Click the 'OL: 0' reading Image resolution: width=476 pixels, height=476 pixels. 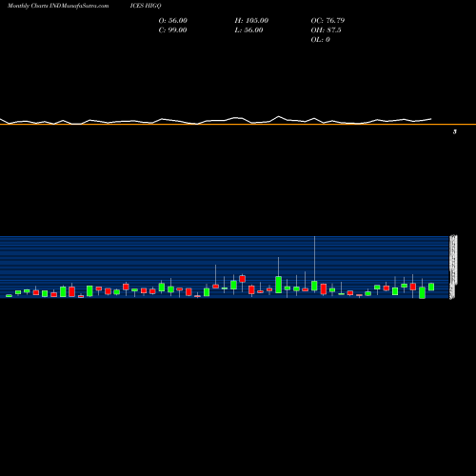(321, 40)
